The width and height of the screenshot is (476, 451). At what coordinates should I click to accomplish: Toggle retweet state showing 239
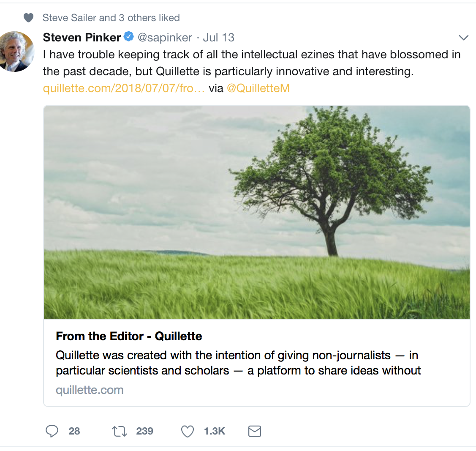pyautogui.click(x=144, y=431)
